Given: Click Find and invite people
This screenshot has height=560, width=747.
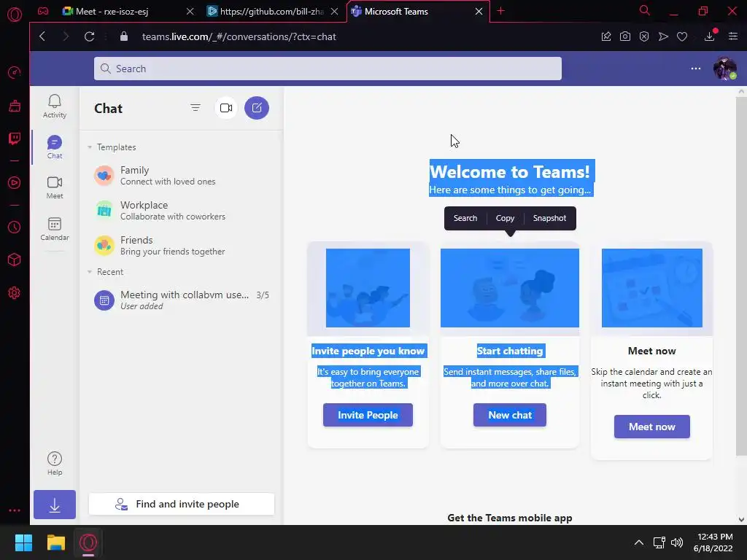Looking at the screenshot, I should click(182, 504).
